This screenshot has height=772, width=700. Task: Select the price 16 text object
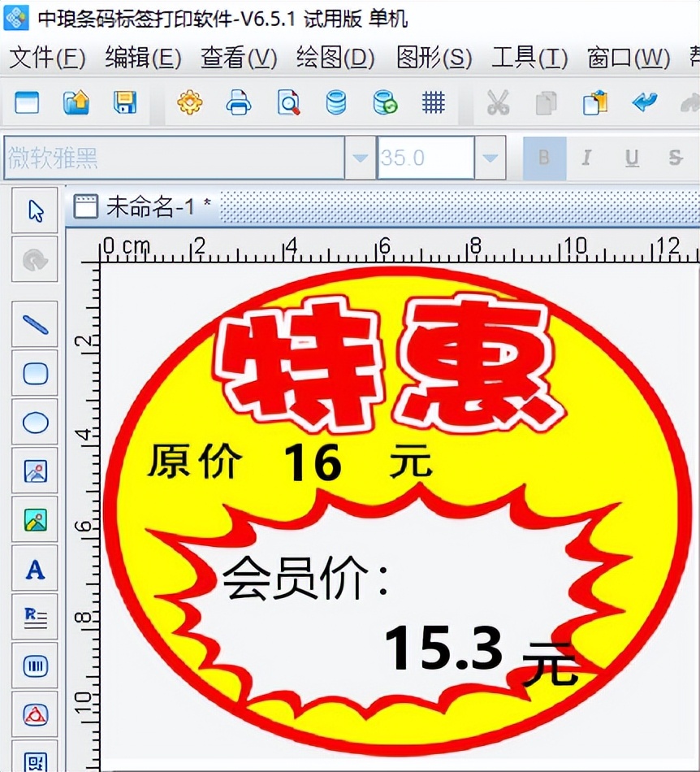(313, 462)
